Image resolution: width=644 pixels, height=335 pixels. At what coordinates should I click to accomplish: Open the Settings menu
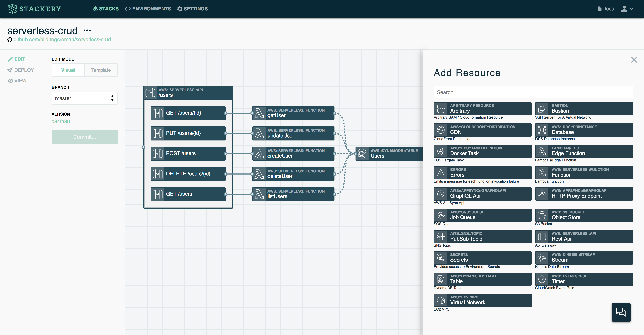click(192, 9)
